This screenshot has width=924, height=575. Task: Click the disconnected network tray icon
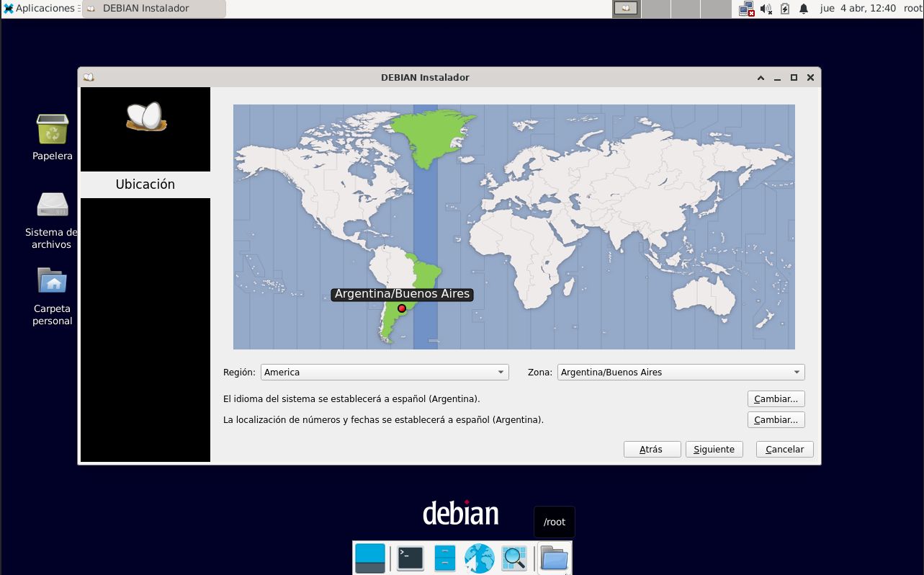[746, 9]
